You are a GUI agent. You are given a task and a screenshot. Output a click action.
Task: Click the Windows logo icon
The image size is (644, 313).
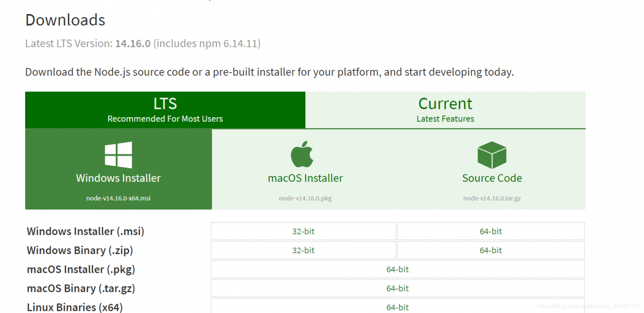pos(119,155)
